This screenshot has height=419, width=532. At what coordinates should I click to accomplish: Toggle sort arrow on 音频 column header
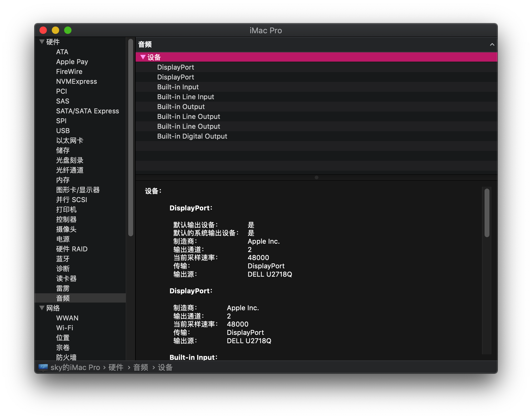pos(492,44)
